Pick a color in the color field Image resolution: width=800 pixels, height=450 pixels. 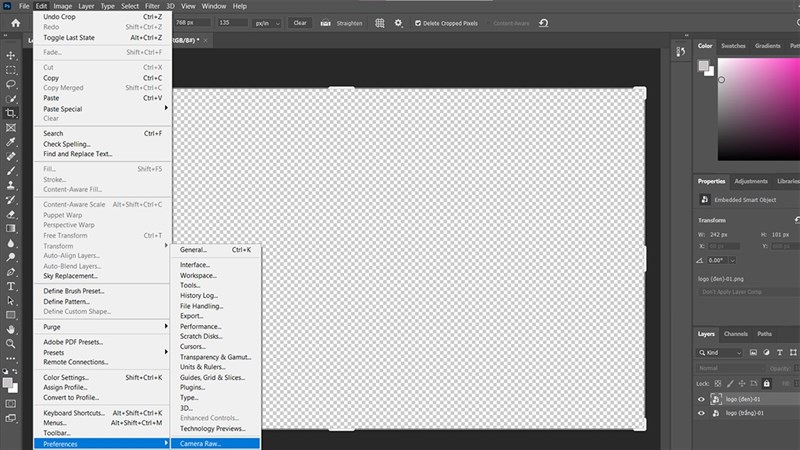click(x=759, y=109)
